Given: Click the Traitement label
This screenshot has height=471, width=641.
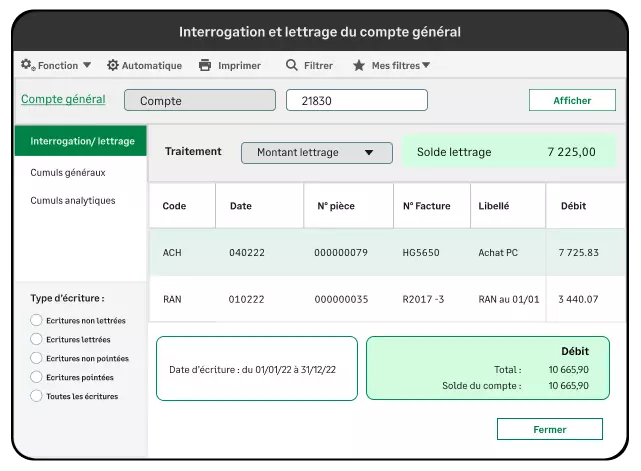Looking at the screenshot, I should pos(193,151).
